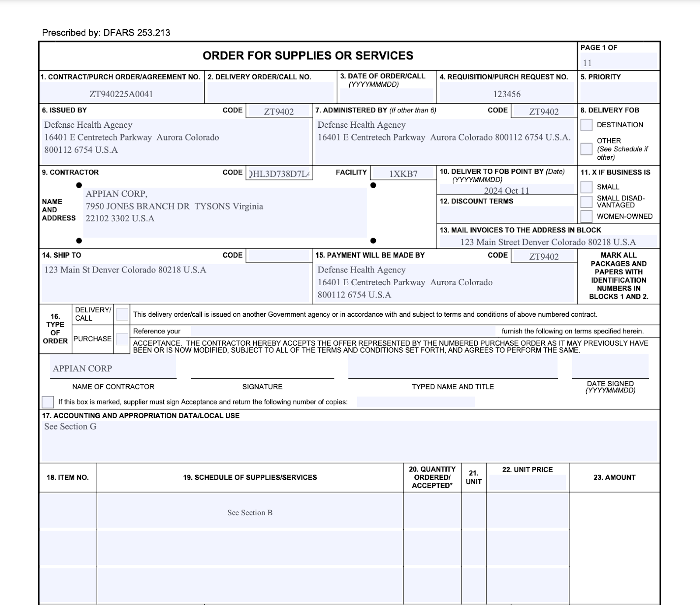
Task: Mark the WOMEN-OWNED business checkbox
Action: point(586,216)
